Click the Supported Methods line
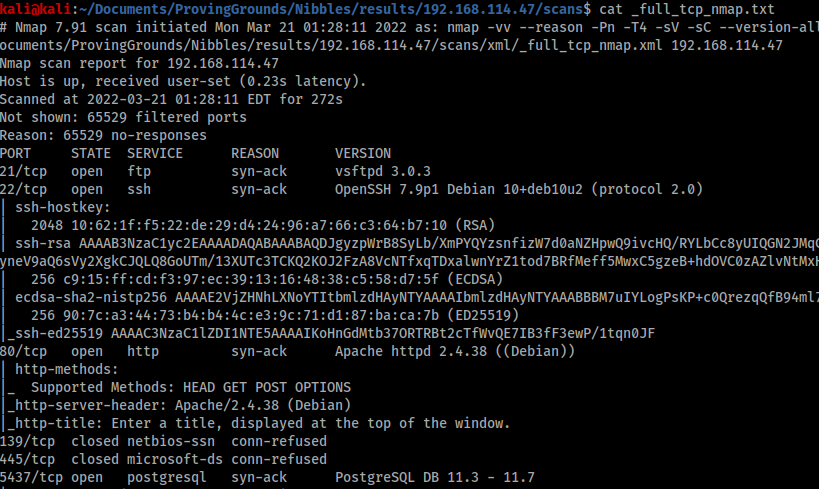819x489 pixels. click(191, 388)
